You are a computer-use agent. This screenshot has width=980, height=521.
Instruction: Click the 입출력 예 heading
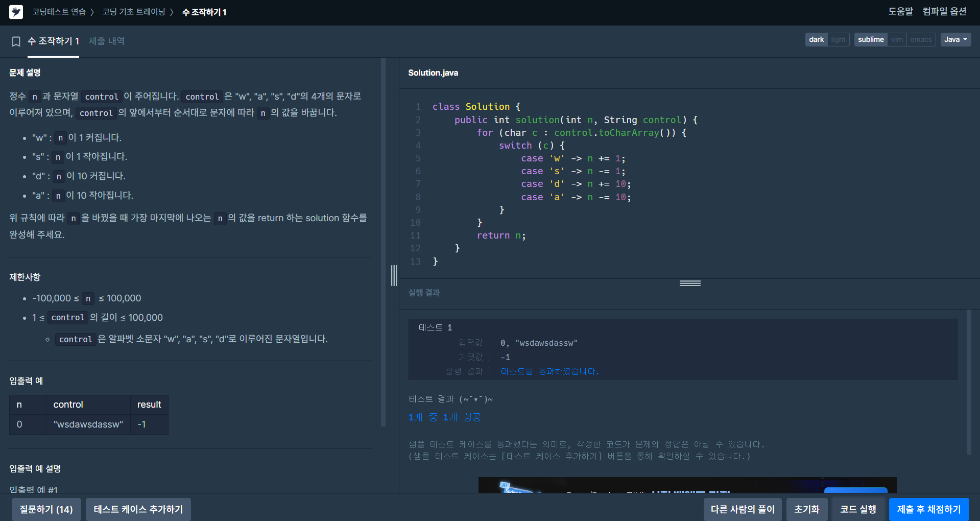point(26,381)
